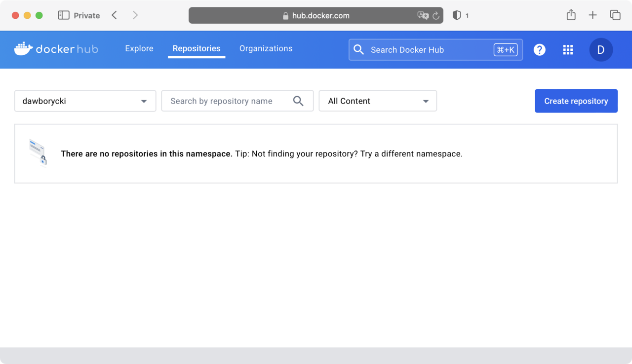Expand the dawborycki namespace dropdown
Image resolution: width=632 pixels, height=364 pixels.
85,101
